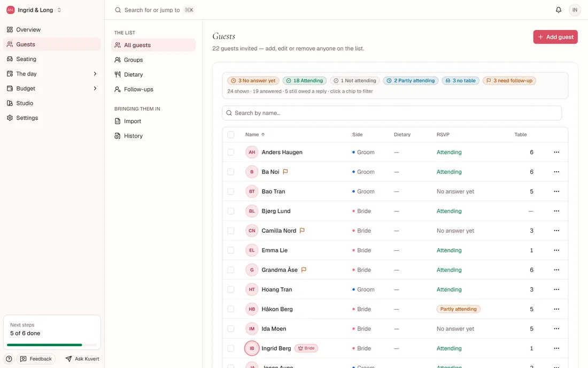Screen dimensions: 588x368
Task: Open Groups in The List
Action: 153,60
